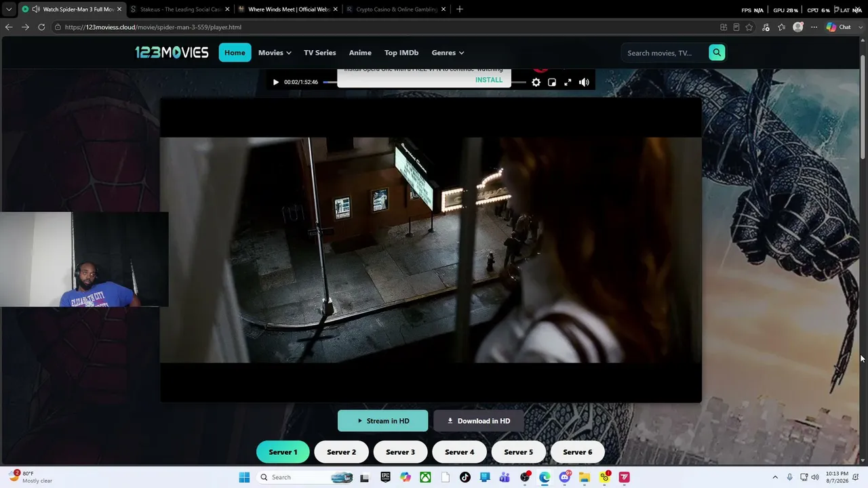Open Microsoft Edge from taskbar
The width and height of the screenshot is (868, 488).
(x=545, y=477)
